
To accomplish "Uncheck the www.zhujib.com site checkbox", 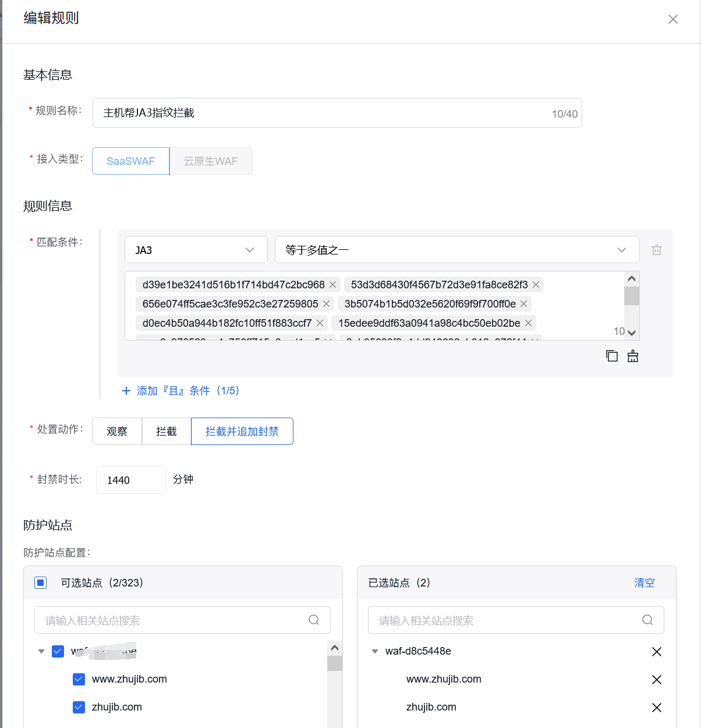I will pos(79,679).
